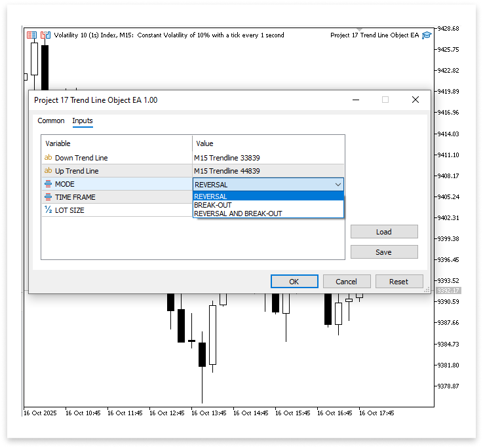Click the 16 Oct 13:45 time axis label

(x=209, y=413)
